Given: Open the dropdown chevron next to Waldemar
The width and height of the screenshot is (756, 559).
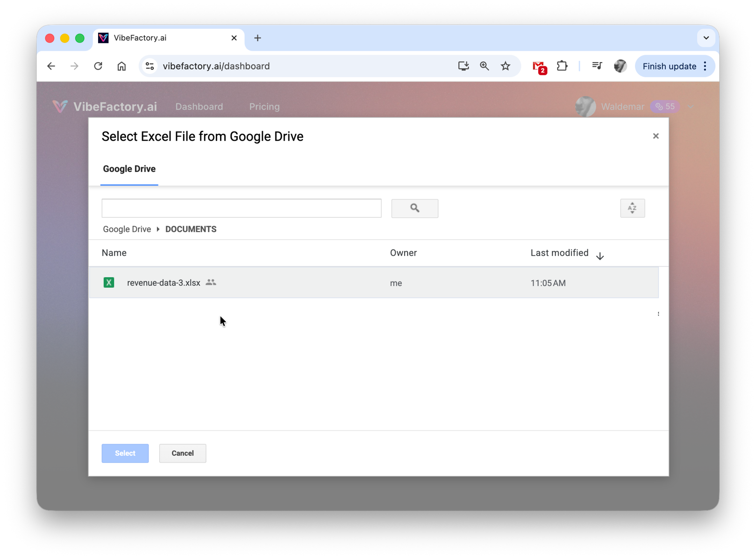Looking at the screenshot, I should point(690,106).
